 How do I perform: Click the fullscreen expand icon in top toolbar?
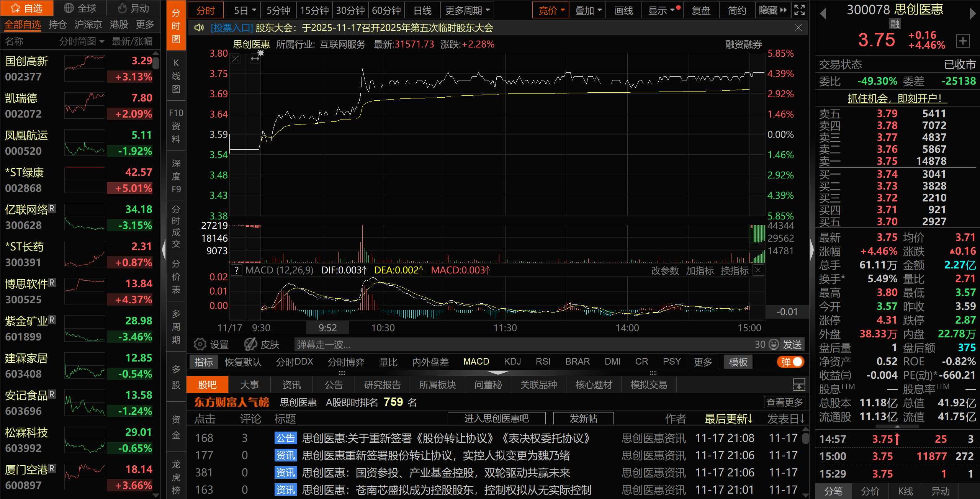pos(800,10)
